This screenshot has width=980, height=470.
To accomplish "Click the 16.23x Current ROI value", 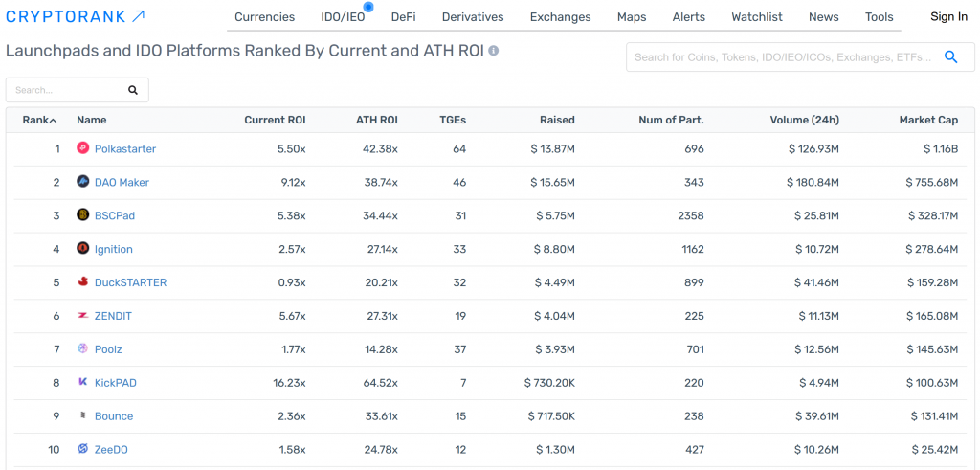I will click(289, 383).
